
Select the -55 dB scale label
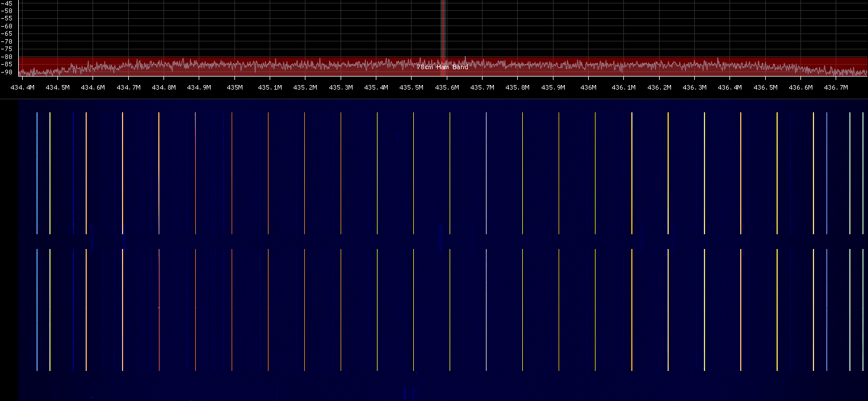coord(7,18)
